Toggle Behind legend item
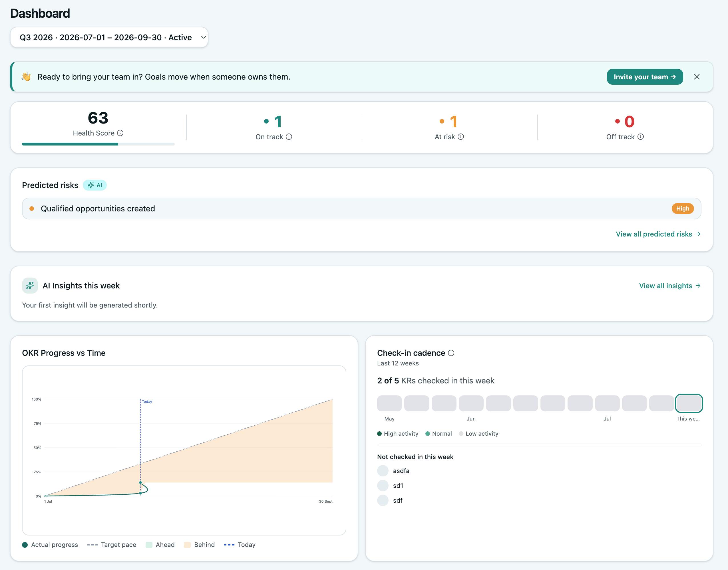 click(x=199, y=545)
